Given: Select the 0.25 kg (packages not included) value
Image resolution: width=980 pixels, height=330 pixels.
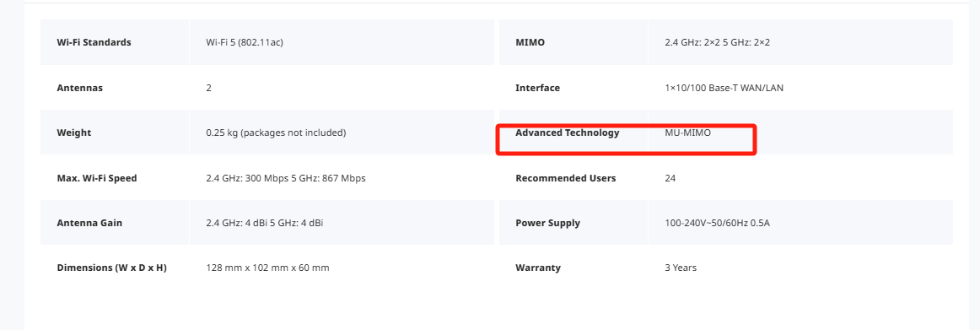Looking at the screenshot, I should [276, 133].
